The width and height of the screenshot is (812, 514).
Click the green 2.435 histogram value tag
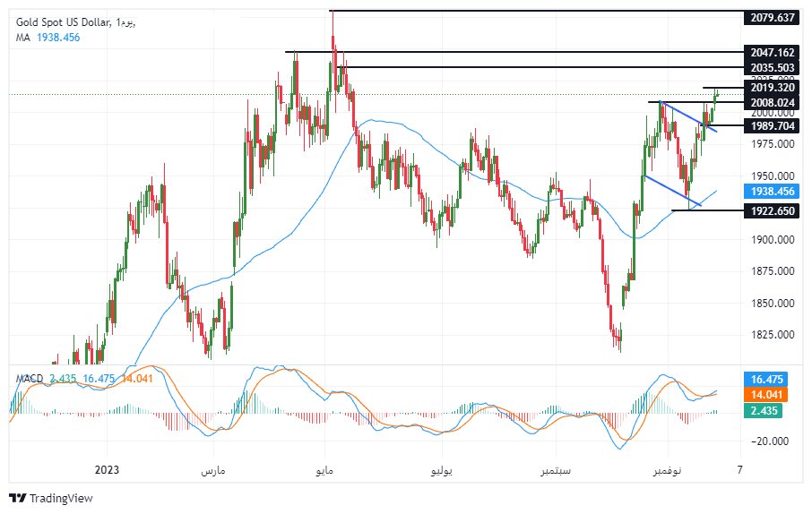[x=764, y=410]
